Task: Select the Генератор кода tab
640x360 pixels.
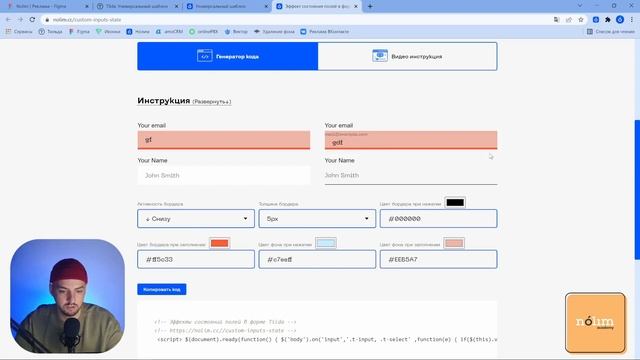Action: click(x=227, y=56)
